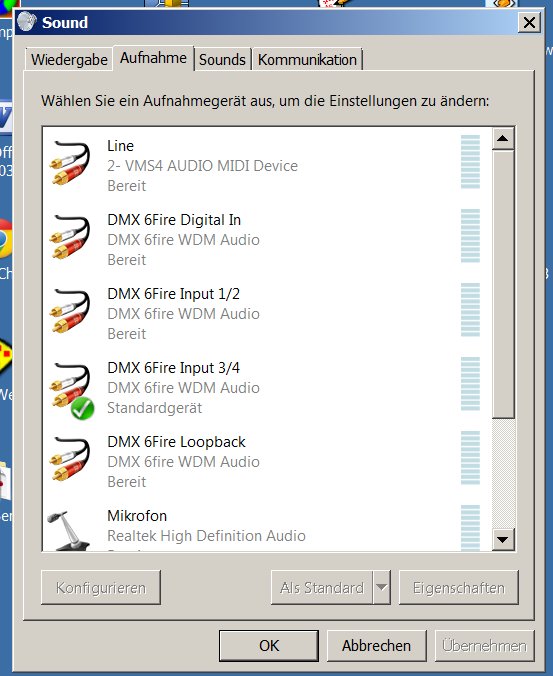This screenshot has height=676, width=553.
Task: Click the Konfigurieren button
Action: pos(101,588)
